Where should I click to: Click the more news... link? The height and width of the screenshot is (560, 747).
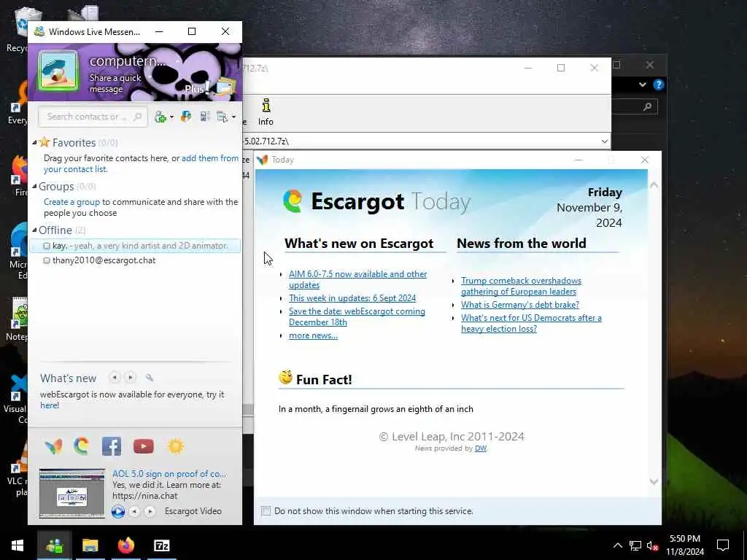(313, 335)
